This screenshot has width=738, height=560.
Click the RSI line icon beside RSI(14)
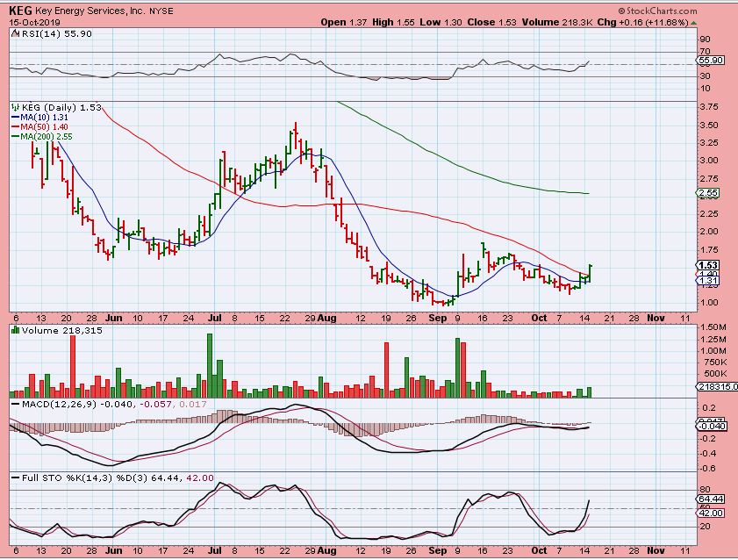[15, 34]
